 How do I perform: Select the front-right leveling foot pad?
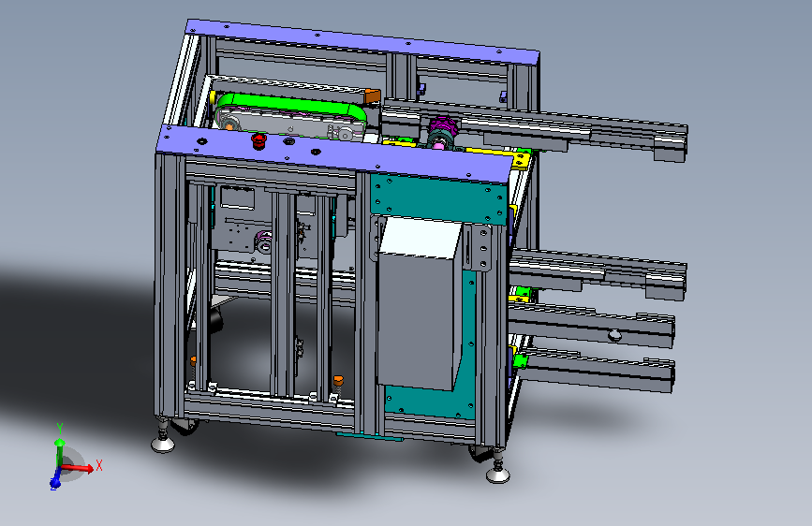(498, 475)
